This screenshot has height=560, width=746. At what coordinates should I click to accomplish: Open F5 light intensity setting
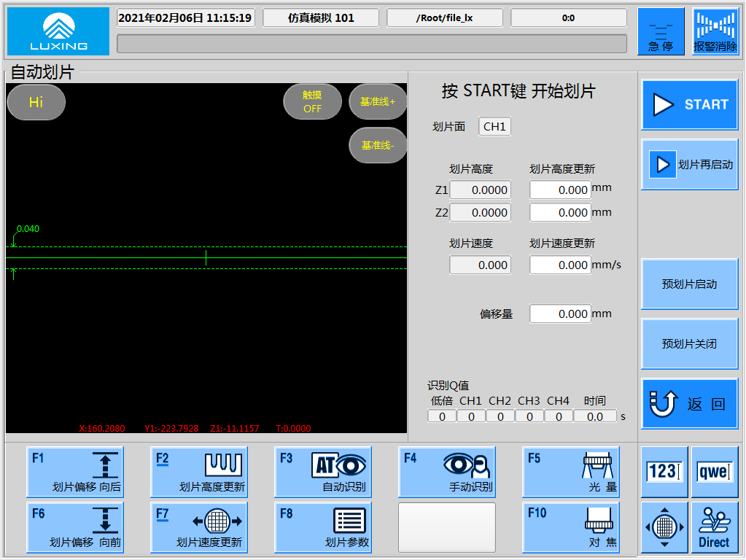click(571, 472)
